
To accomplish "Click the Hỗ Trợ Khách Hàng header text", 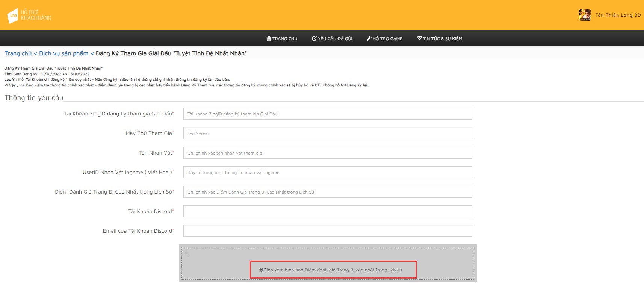I will click(x=36, y=15).
